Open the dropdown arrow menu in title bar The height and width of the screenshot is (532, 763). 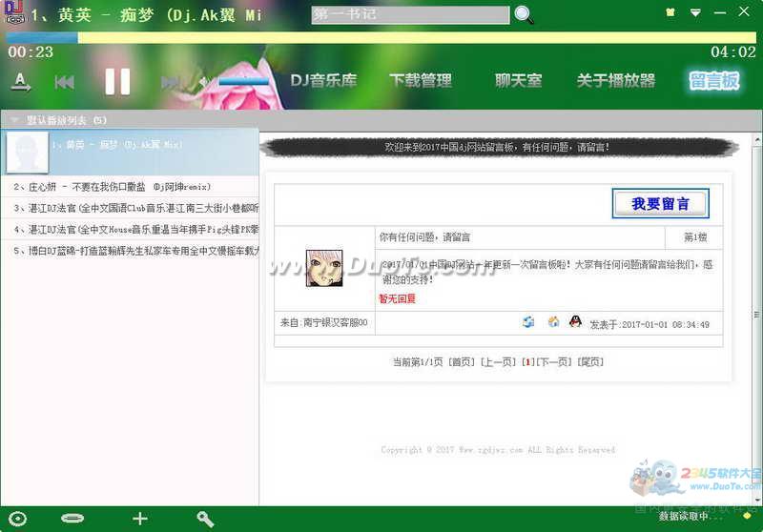coord(696,12)
